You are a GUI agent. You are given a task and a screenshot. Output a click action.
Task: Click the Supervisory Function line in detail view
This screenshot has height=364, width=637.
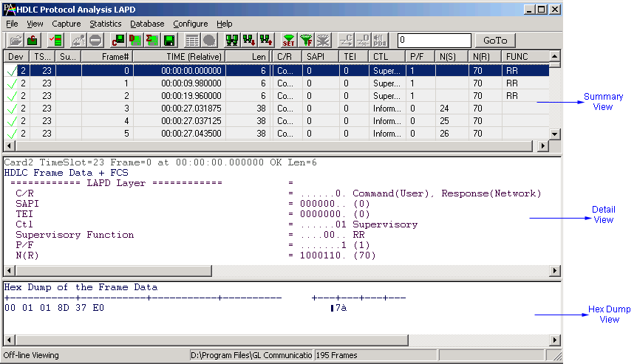(190, 235)
